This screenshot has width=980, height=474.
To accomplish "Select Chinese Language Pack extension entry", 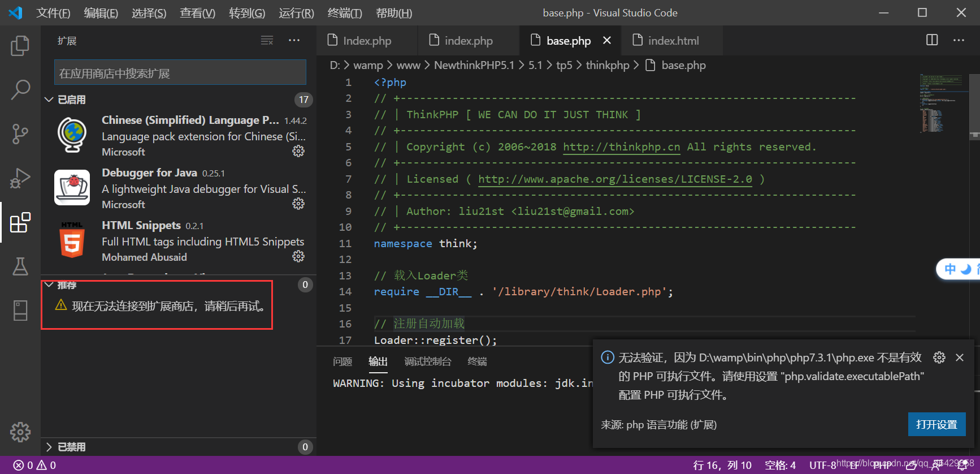I will tap(179, 136).
